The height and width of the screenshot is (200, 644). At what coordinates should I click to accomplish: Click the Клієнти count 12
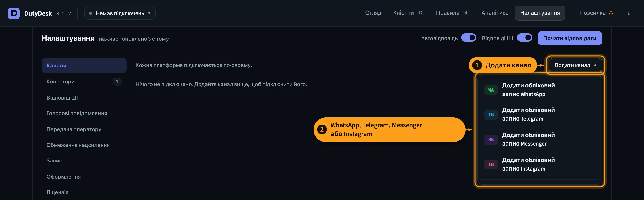pyautogui.click(x=420, y=13)
